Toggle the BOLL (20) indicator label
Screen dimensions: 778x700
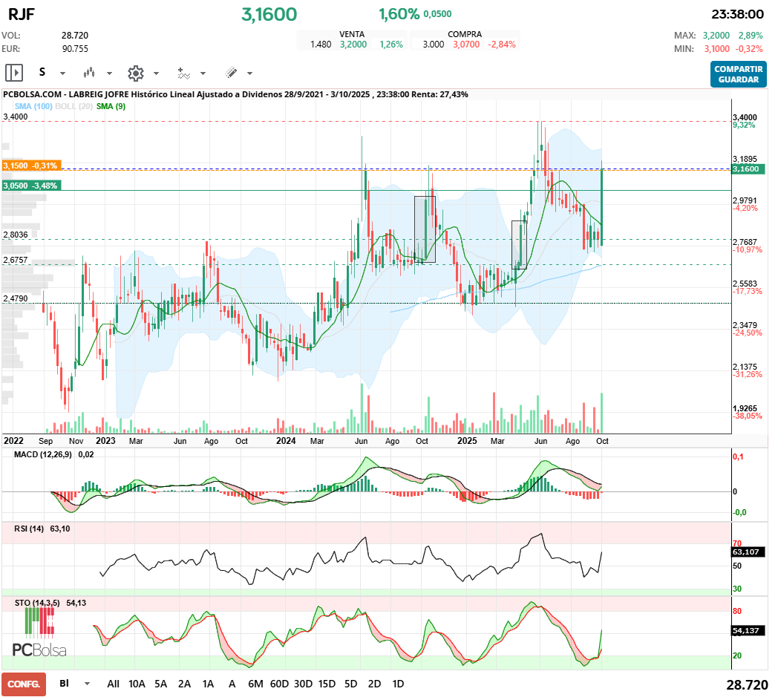tap(74, 106)
